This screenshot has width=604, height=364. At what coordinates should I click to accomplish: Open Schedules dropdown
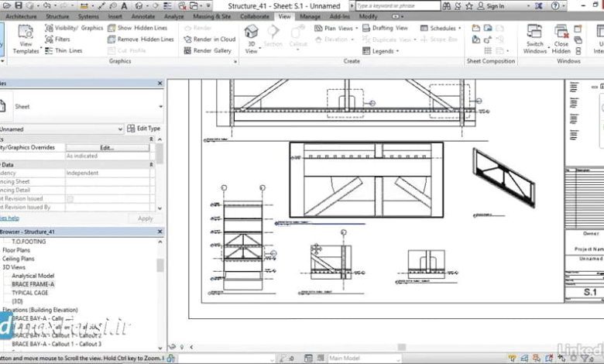[x=441, y=28]
